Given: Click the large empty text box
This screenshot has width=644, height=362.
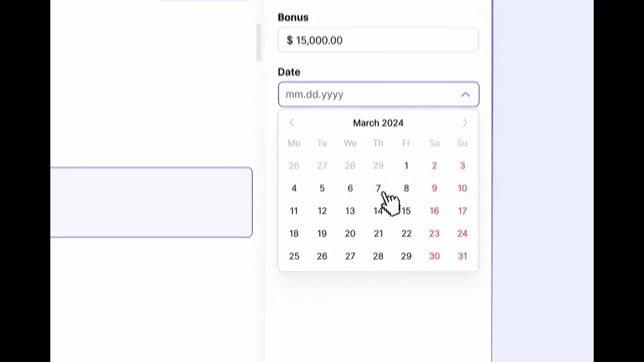Looking at the screenshot, I should [151, 202].
